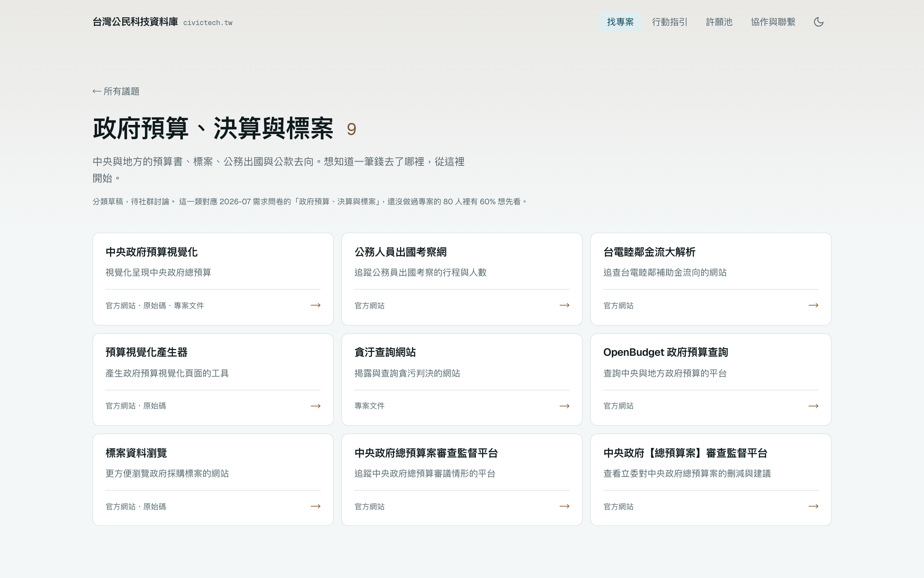
Task: Click the arrow on 公務人員出國考察網 card
Action: (x=564, y=305)
